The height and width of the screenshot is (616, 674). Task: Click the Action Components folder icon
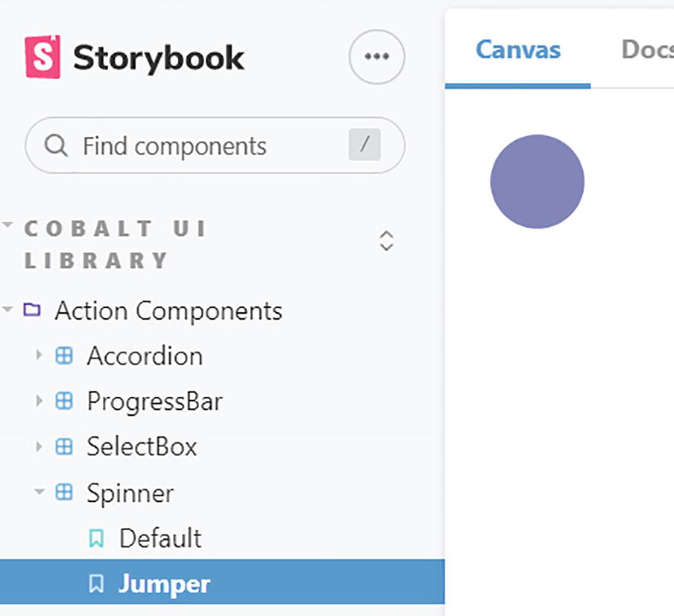31,310
